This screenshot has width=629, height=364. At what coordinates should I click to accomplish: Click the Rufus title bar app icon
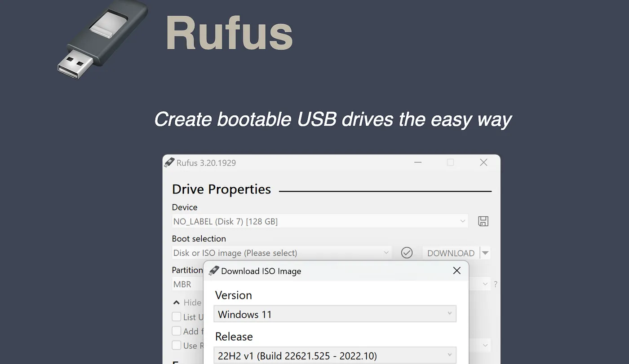coord(169,162)
